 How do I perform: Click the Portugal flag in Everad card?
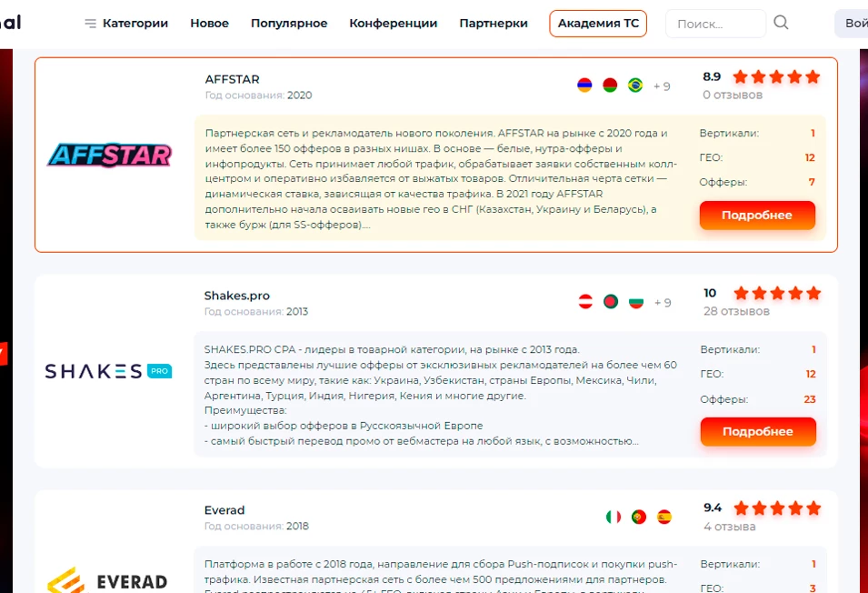(639, 517)
